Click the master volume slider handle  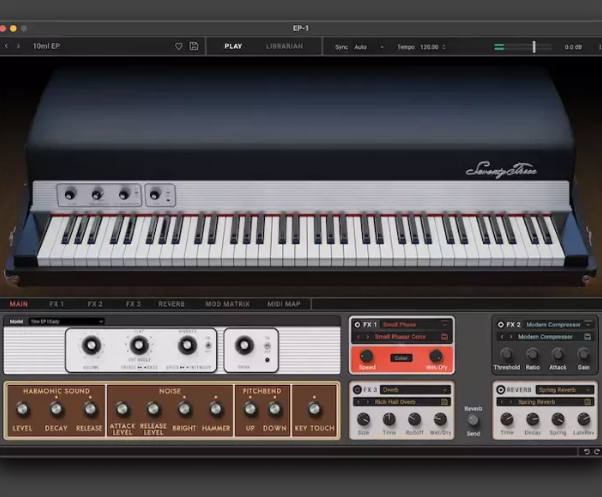(x=534, y=47)
